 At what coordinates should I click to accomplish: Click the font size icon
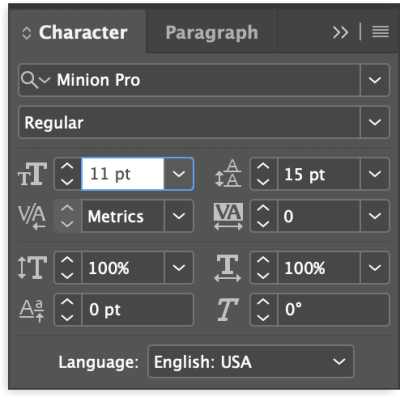32,174
